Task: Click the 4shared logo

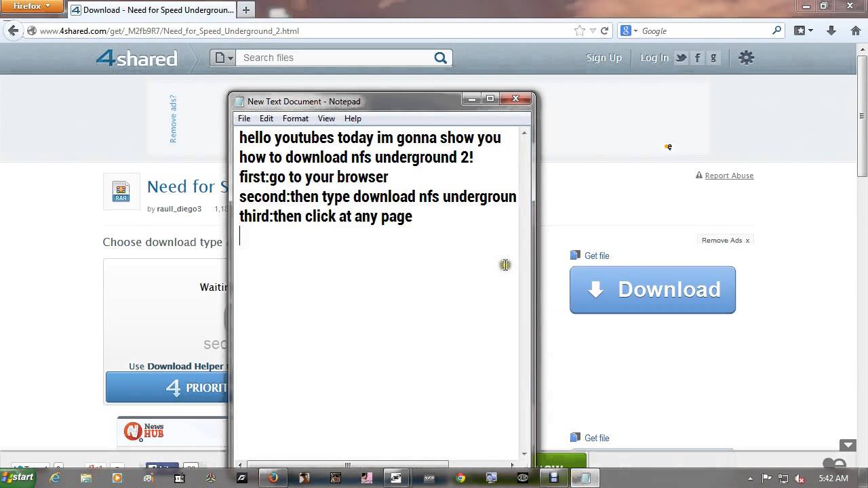Action: tap(136, 58)
